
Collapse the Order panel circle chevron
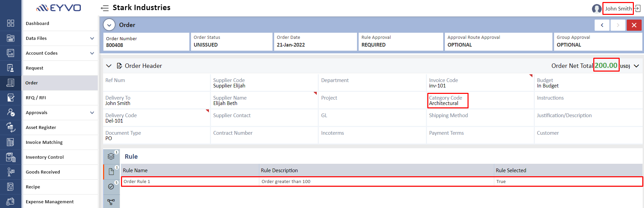(109, 25)
